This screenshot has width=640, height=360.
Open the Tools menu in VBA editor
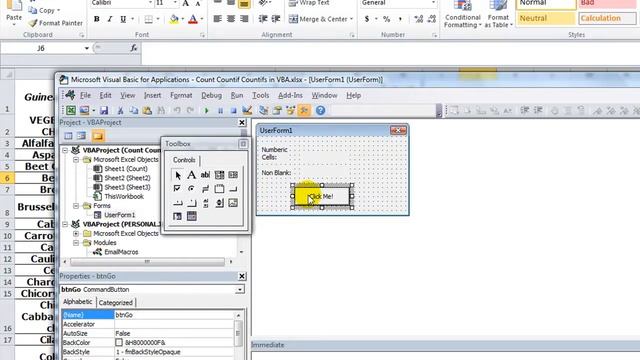point(260,95)
